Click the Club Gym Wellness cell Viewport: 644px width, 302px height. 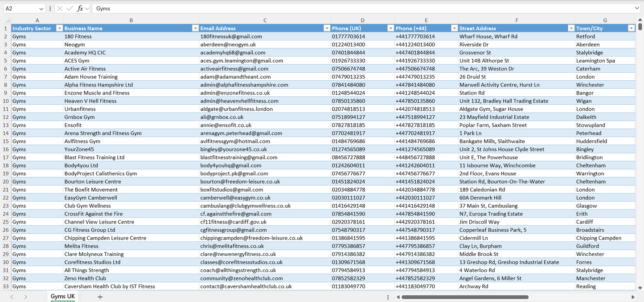[131, 206]
